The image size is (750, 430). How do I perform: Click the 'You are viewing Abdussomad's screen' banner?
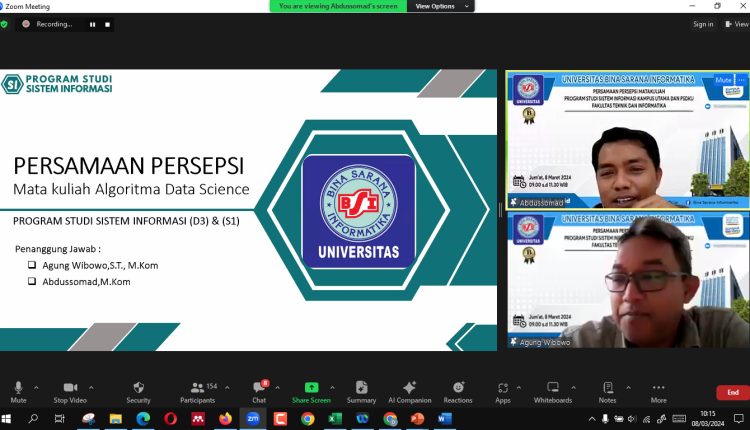[338, 6]
